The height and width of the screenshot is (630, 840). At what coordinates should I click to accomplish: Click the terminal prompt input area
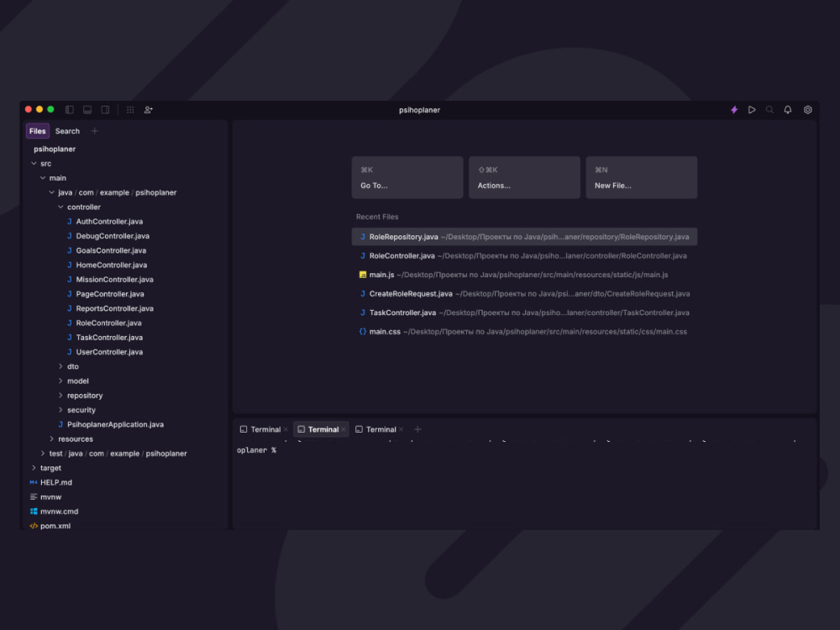click(524, 450)
